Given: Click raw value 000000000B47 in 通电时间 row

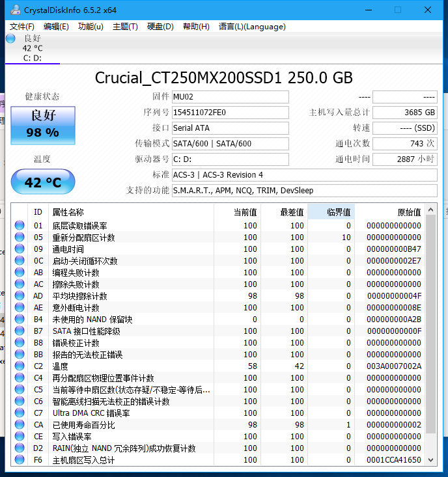Looking at the screenshot, I should (x=394, y=249).
